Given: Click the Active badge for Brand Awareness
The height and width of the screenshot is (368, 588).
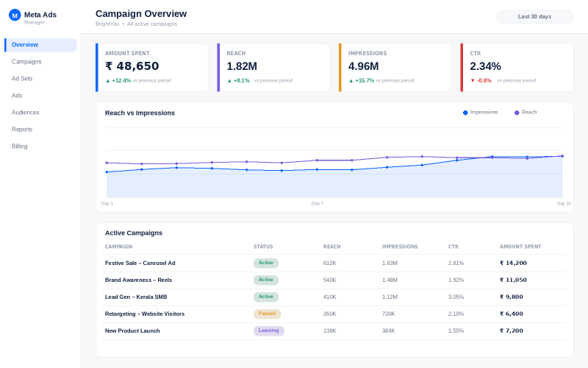Looking at the screenshot, I should click(x=266, y=280).
